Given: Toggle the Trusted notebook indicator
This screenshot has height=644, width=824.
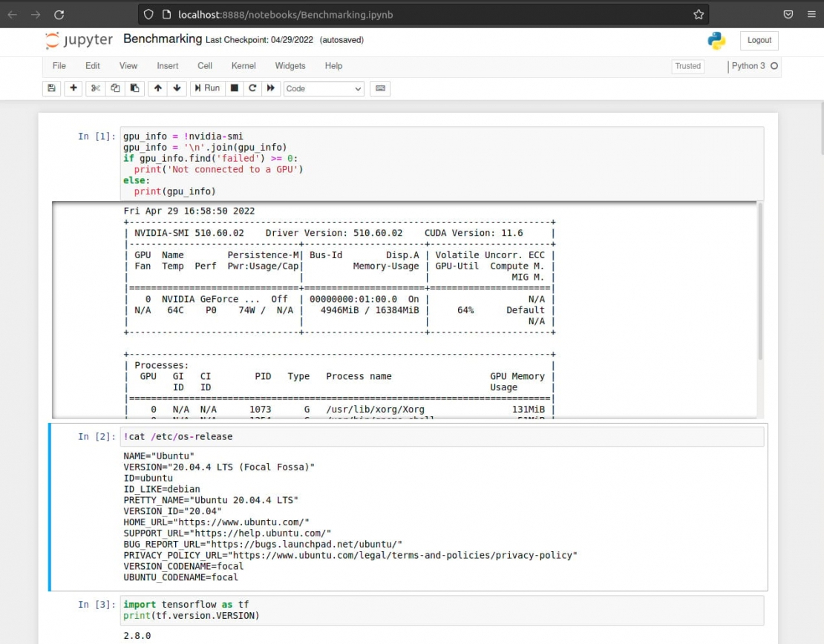Looking at the screenshot, I should [687, 66].
